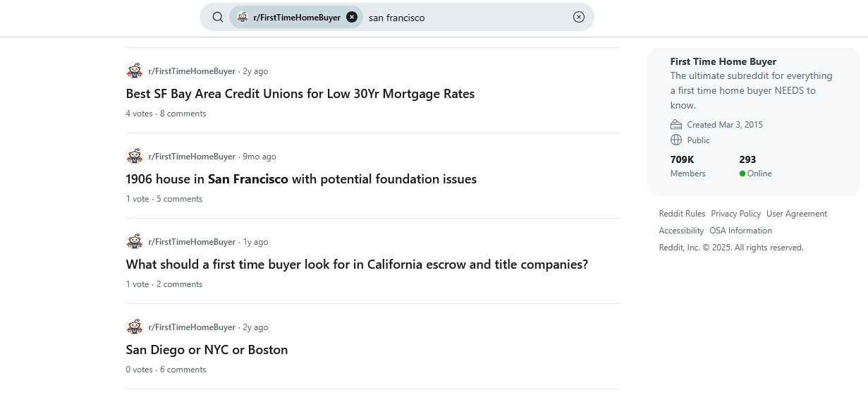Clear the san francisco search text
The height and width of the screenshot is (395, 868).
coord(579,17)
